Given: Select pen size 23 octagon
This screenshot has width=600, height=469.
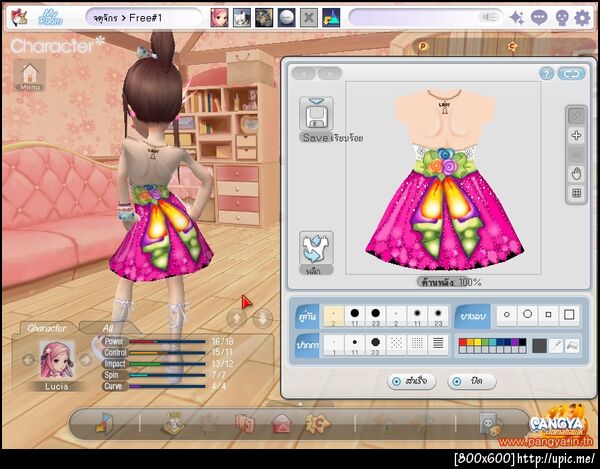Looking at the screenshot, I should (375, 345).
